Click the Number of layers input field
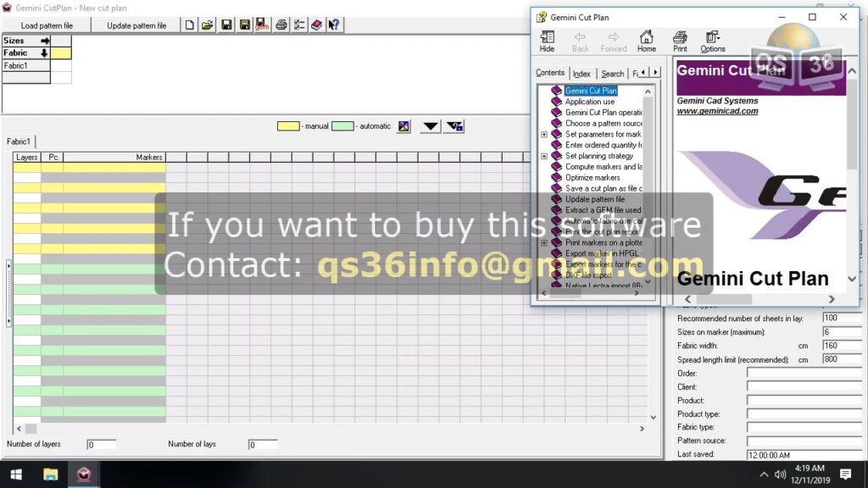 point(102,444)
